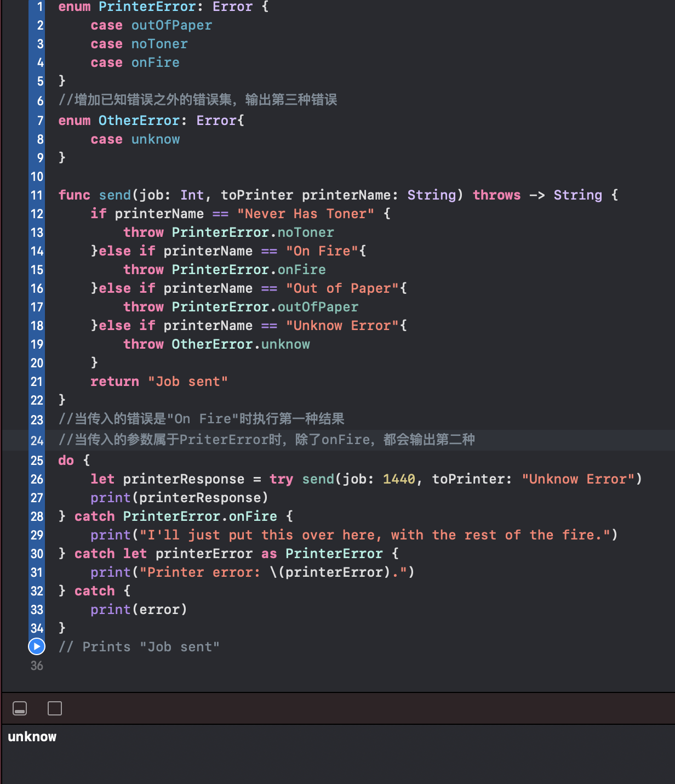Click line number 36 in the gutter
675x784 pixels.
37,666
